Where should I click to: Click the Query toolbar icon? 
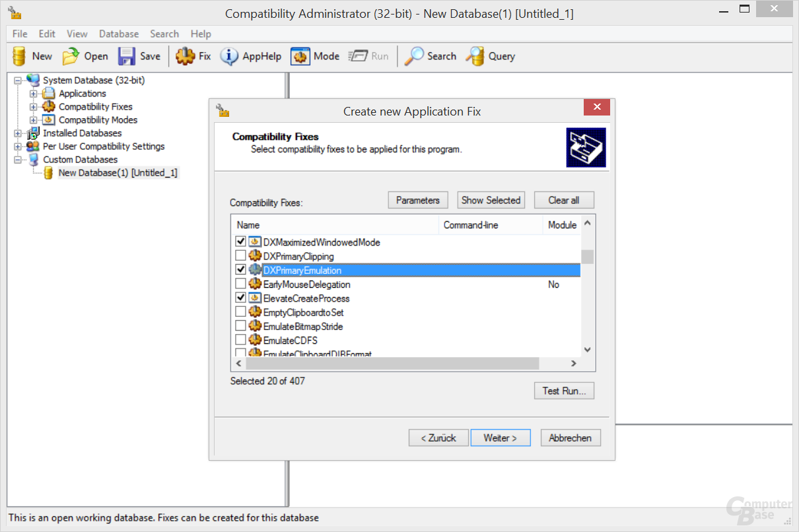[x=475, y=56]
